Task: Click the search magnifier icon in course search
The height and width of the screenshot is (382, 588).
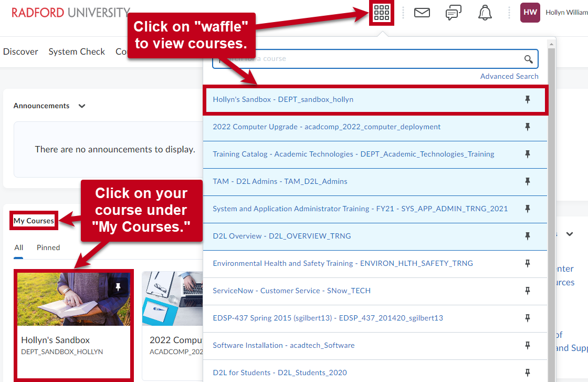Action: pyautogui.click(x=529, y=59)
